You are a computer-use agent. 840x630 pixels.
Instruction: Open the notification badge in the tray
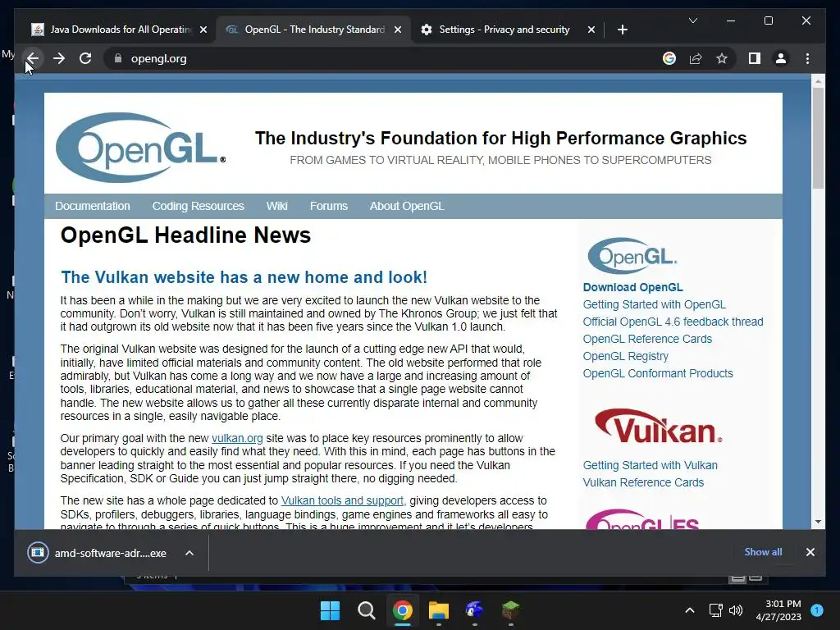click(817, 610)
